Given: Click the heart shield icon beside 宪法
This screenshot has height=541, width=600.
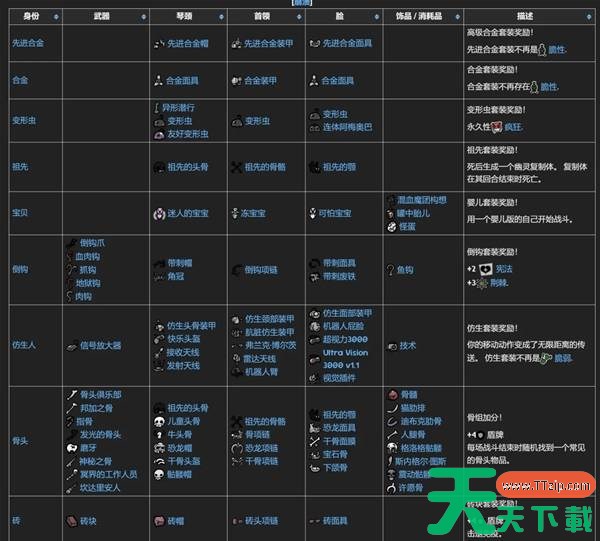Looking at the screenshot, I should [x=486, y=269].
